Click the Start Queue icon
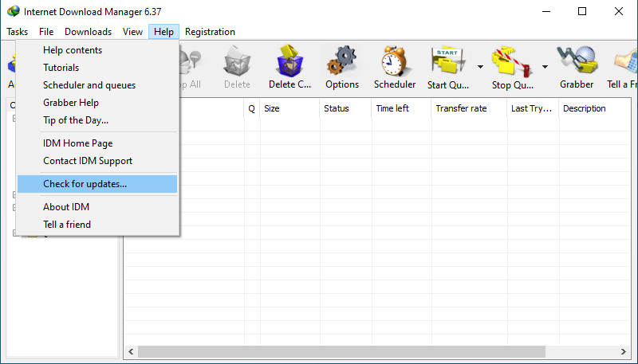The image size is (638, 364). click(x=448, y=61)
